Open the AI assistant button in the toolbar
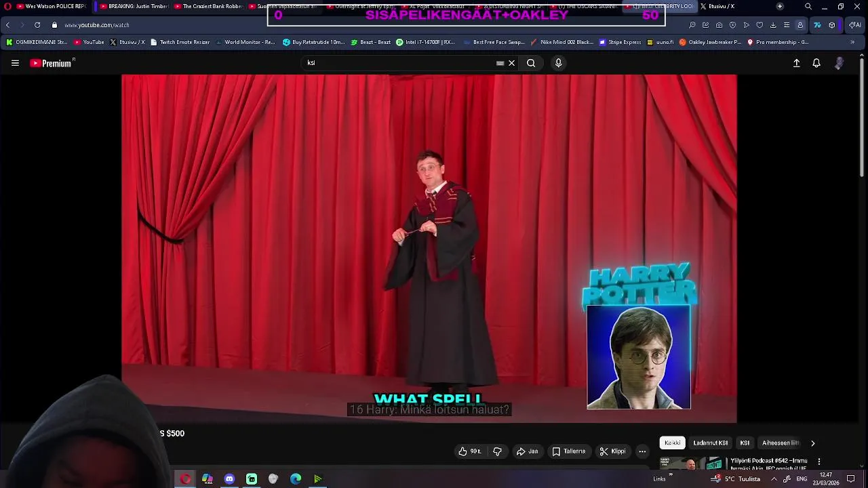Viewport: 868px width, 488px height. point(855,25)
